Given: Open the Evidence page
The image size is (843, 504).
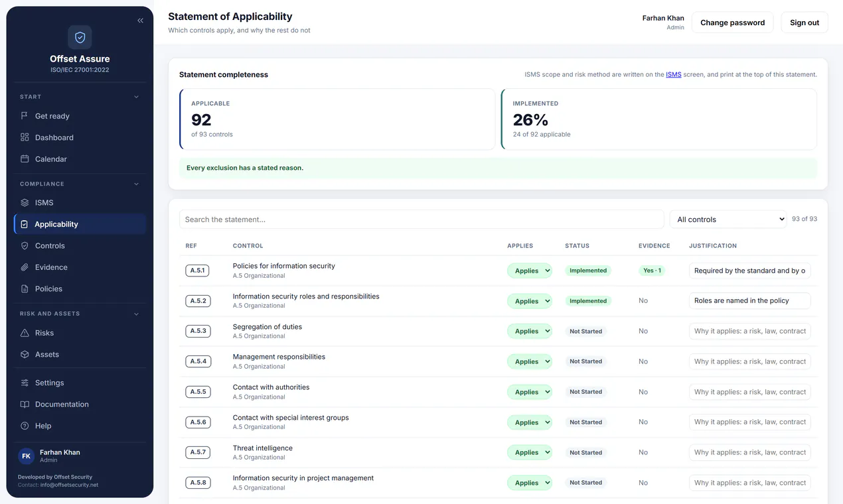Looking at the screenshot, I should [80, 267].
